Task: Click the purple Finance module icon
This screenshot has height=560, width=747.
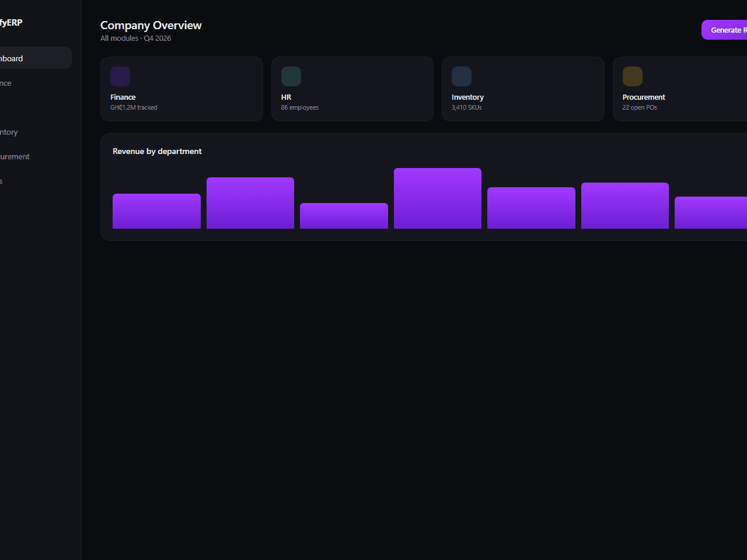Action: tap(120, 76)
